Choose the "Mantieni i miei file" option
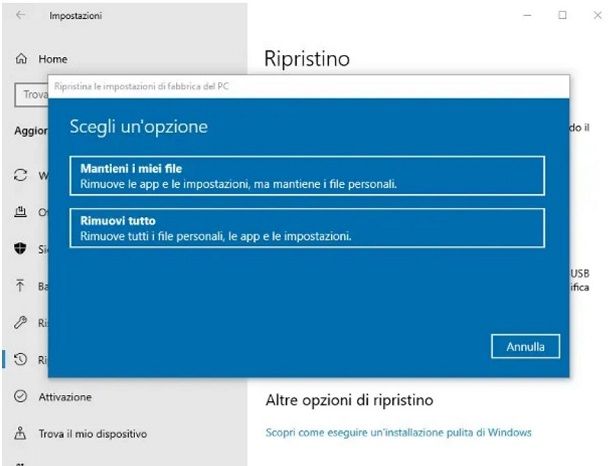Image resolution: width=610 pixels, height=466 pixels. [308, 176]
